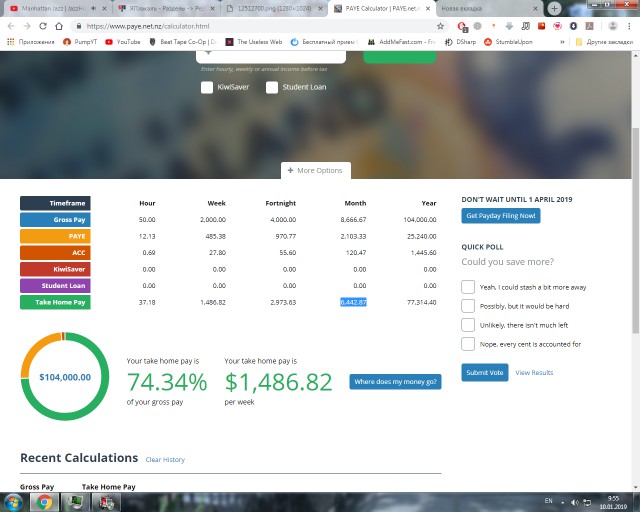This screenshot has height=512, width=640.
Task: Open The Useless Web bookmark
Action: 255,42
